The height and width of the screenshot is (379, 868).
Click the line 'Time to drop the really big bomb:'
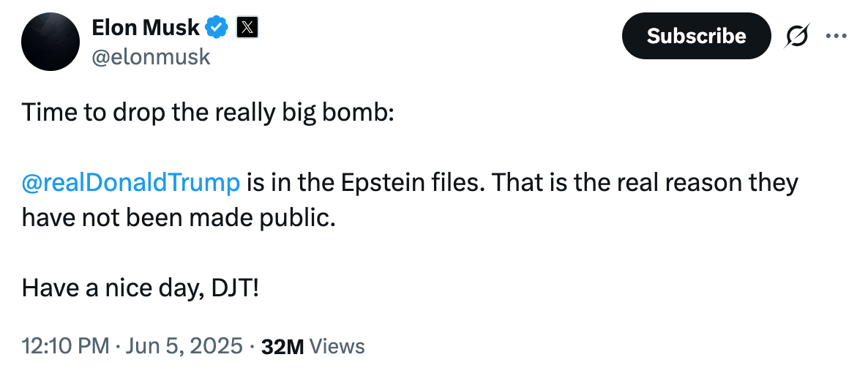(x=208, y=113)
